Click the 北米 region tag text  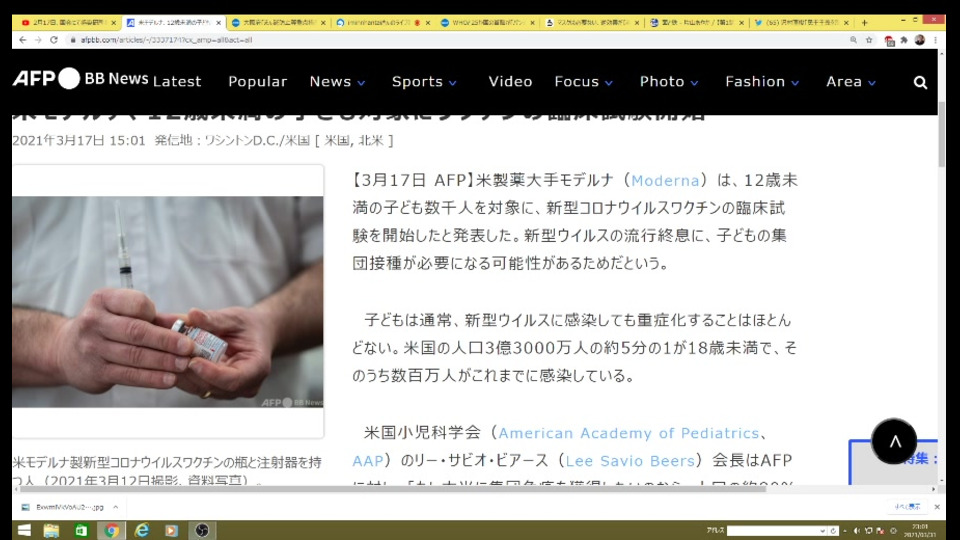click(371, 140)
